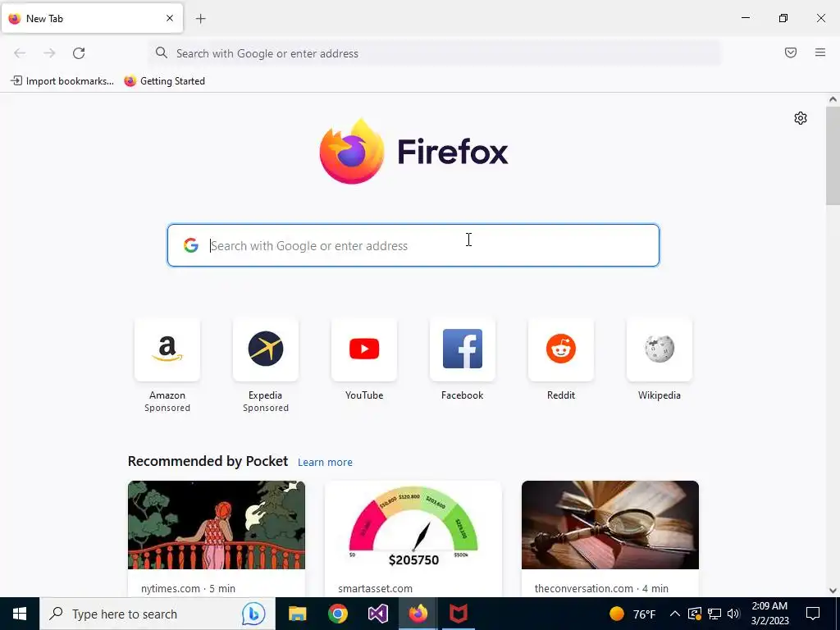This screenshot has width=840, height=630.
Task: Open the network status tray icon
Action: [x=714, y=614]
